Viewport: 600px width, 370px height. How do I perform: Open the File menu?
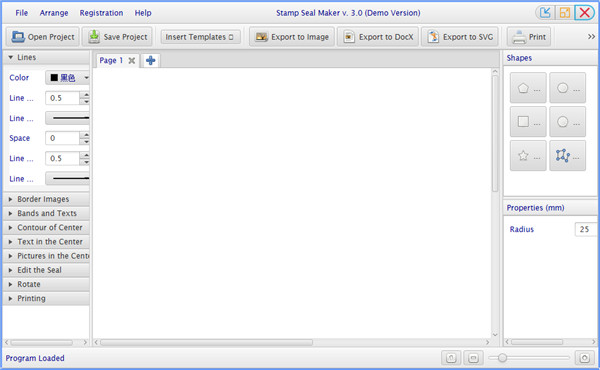(21, 13)
